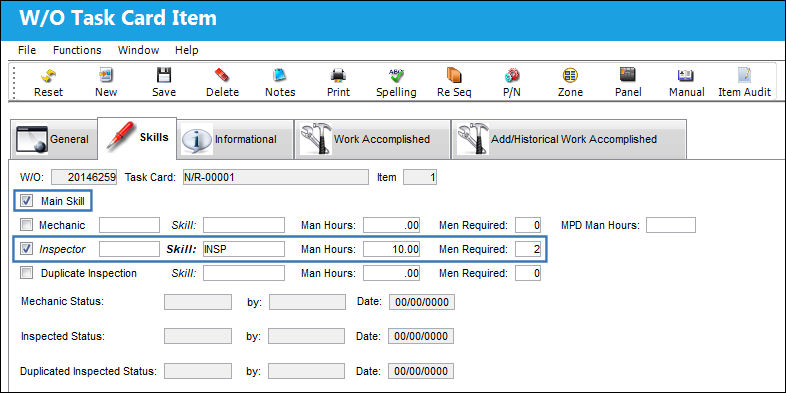
Task: Click the Mechanic Skill input field
Action: (x=244, y=225)
